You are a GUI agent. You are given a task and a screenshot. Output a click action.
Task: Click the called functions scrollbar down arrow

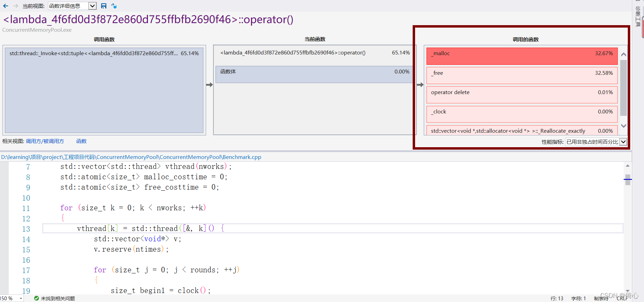point(623,126)
